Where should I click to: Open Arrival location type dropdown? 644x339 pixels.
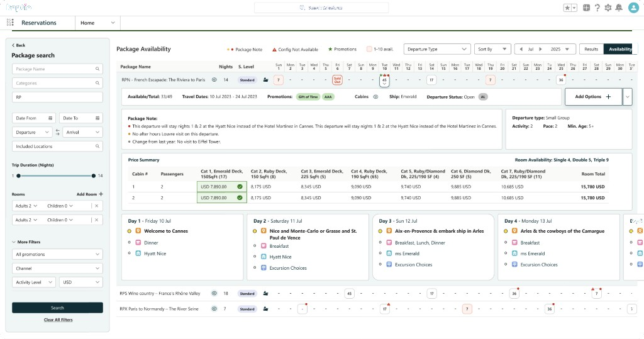coord(82,132)
